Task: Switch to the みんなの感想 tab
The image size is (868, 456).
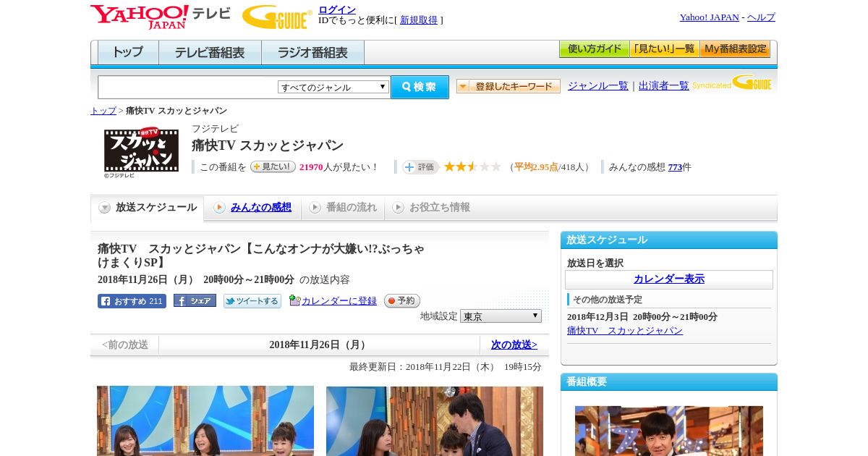Action: tap(252, 208)
